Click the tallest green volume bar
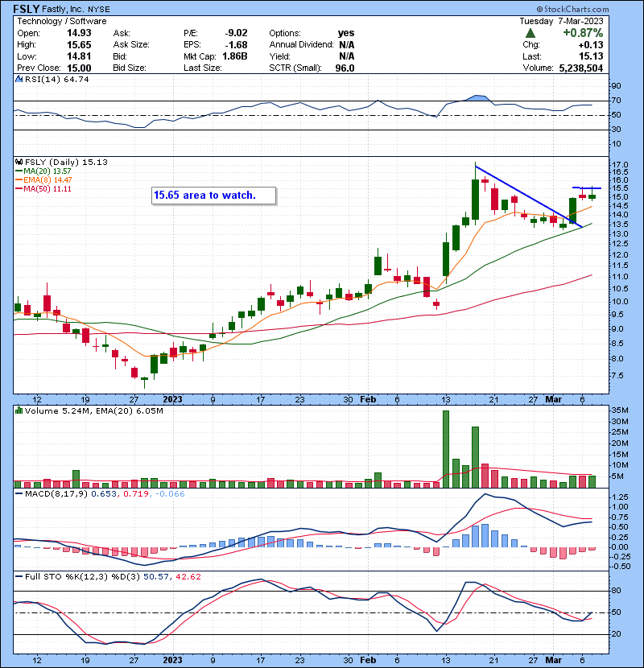Image resolution: width=644 pixels, height=668 pixels. coord(446,449)
